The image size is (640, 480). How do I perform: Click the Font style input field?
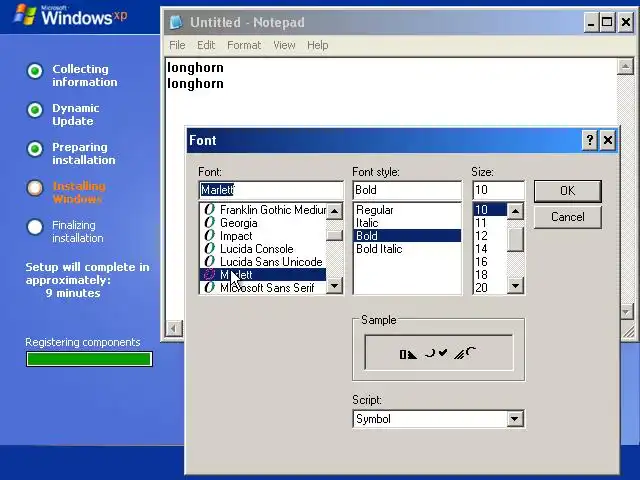coord(407,190)
